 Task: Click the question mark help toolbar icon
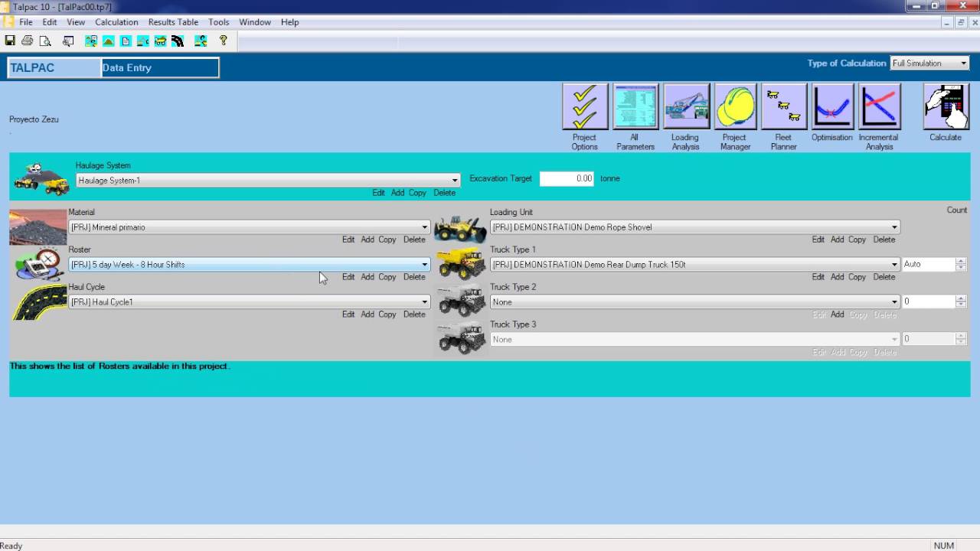pyautogui.click(x=224, y=41)
